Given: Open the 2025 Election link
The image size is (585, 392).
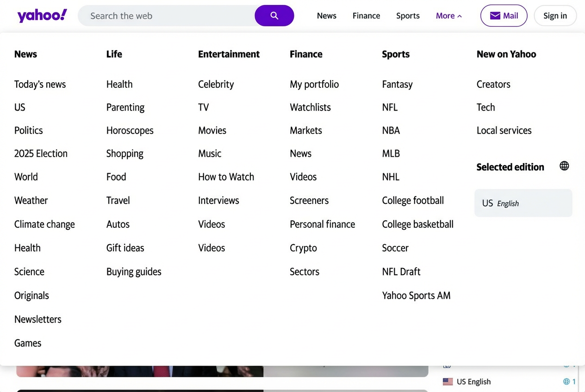Looking at the screenshot, I should (x=41, y=153).
